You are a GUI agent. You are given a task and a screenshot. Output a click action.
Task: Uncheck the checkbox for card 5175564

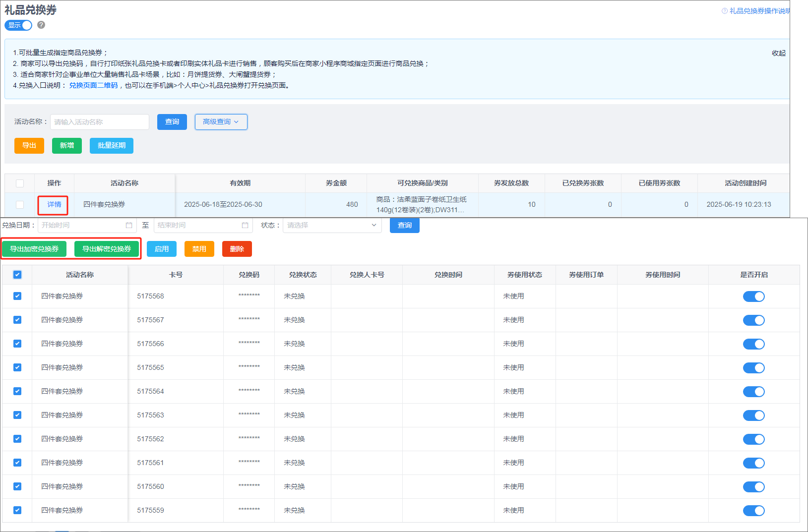[17, 391]
